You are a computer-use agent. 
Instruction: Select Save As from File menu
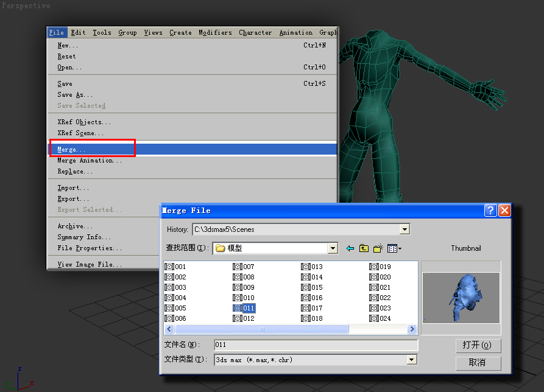pos(75,95)
